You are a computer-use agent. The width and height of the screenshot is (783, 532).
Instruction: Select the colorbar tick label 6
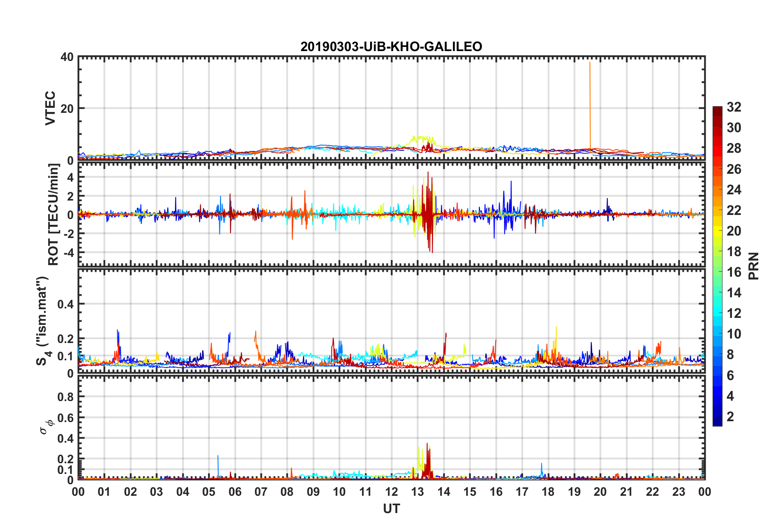[730, 375]
